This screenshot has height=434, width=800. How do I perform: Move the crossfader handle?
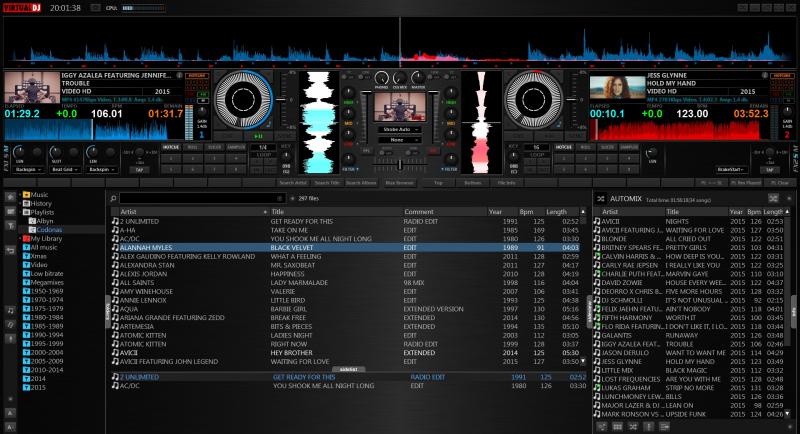coord(399,165)
